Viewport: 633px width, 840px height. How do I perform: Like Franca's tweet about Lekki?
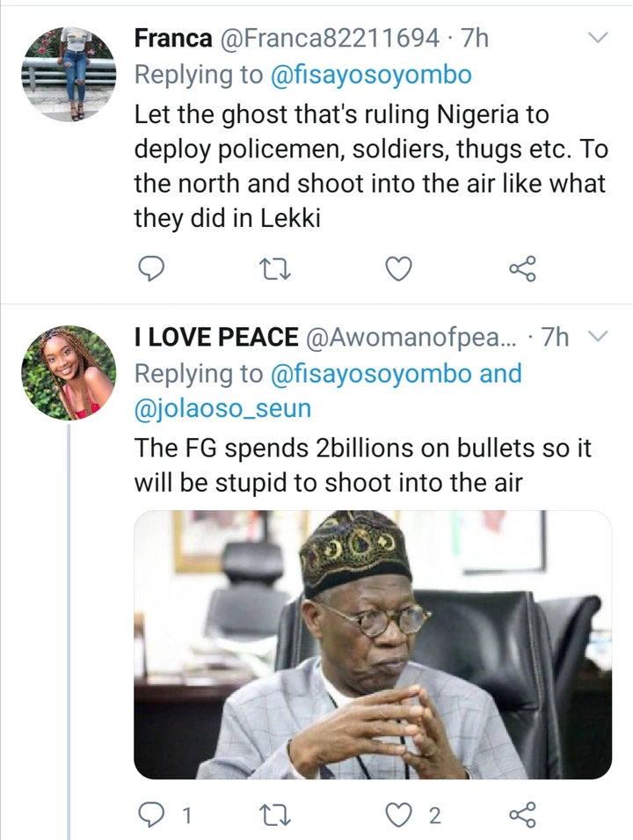399,268
